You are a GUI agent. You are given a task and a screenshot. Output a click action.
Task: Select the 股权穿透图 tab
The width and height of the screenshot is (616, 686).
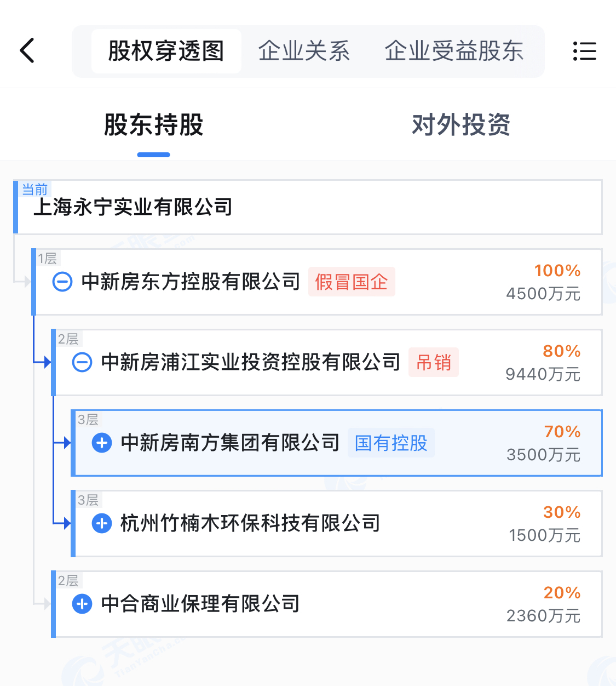[x=166, y=51]
